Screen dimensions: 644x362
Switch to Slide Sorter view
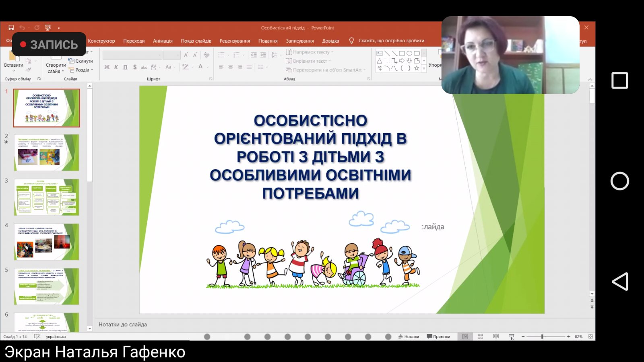(480, 336)
